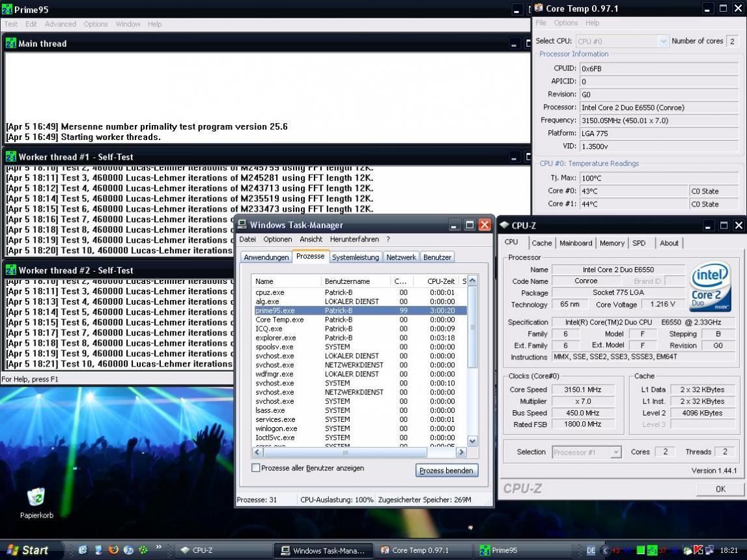The height and width of the screenshot is (560, 747).
Task: Open Prime95 Test menu
Action: coord(10,24)
